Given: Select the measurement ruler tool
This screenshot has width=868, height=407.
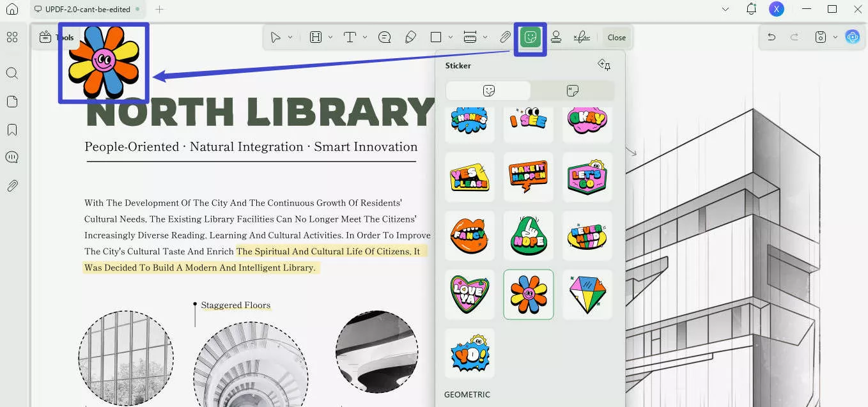Looking at the screenshot, I should (470, 37).
